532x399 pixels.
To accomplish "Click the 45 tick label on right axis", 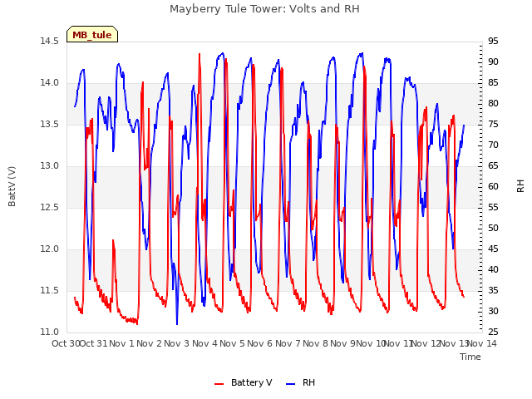I will coord(493,249).
